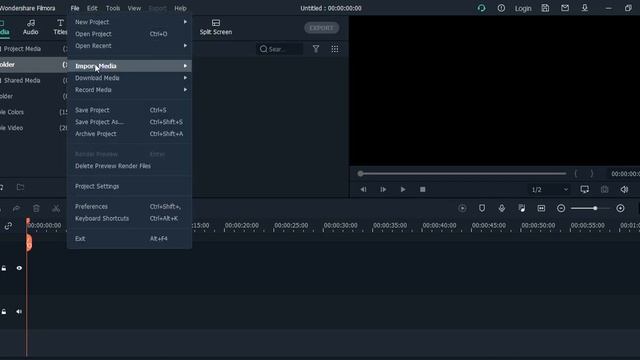Open the messages envelope icon
This screenshot has height=360, width=640.
tap(565, 8)
